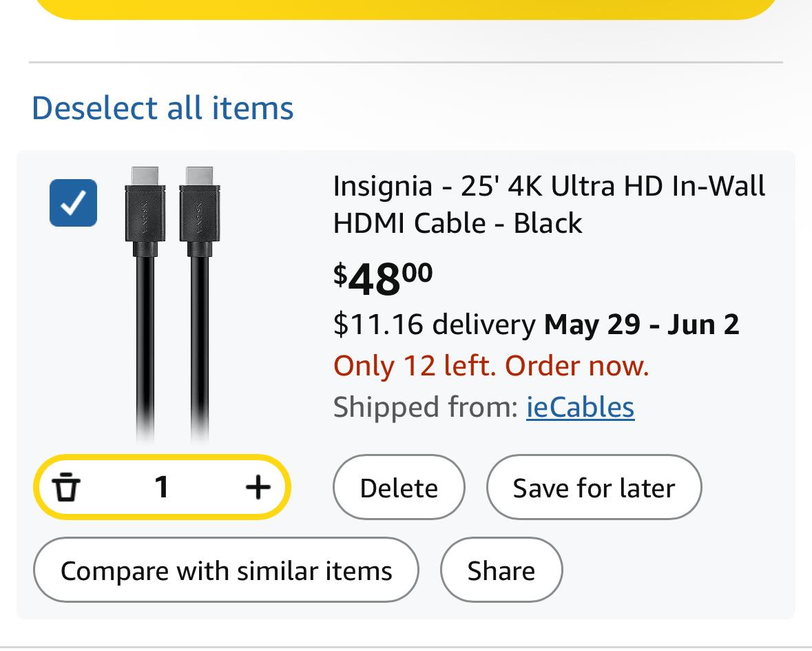Open the Insignia HDMI cable product title
The height and width of the screenshot is (651, 812).
coord(549,186)
